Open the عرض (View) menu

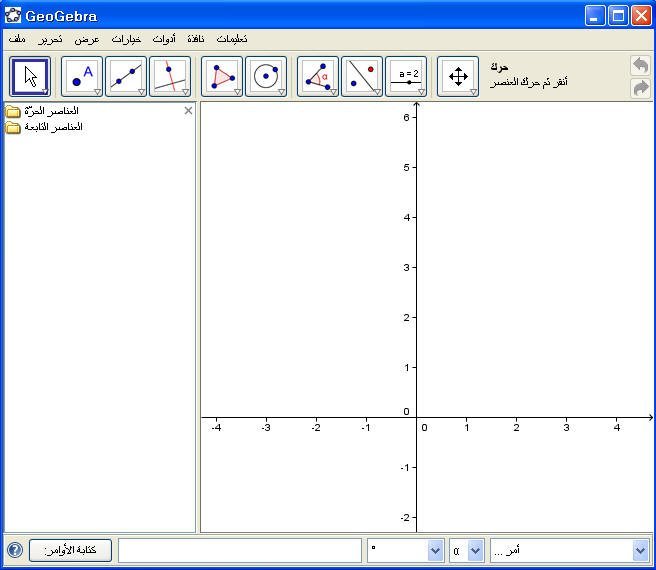87,39
